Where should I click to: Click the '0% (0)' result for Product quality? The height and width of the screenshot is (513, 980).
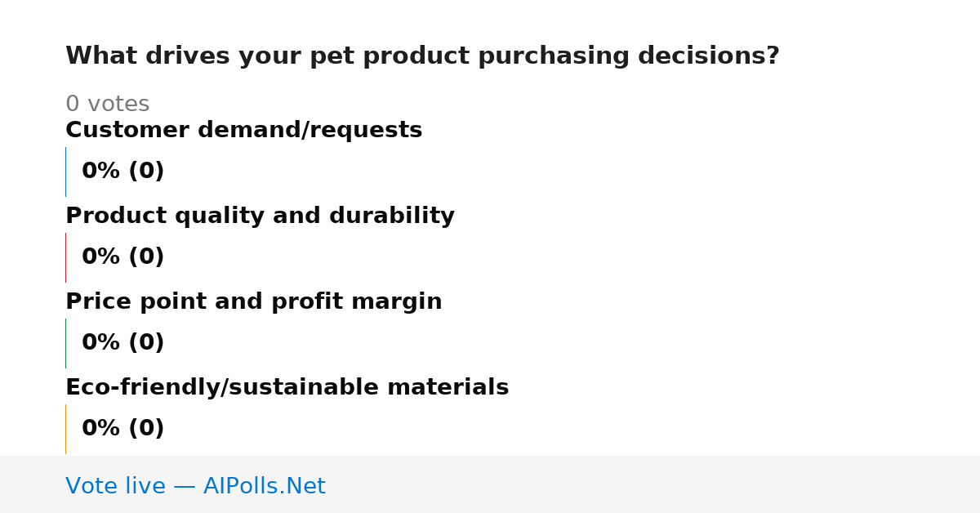122,257
